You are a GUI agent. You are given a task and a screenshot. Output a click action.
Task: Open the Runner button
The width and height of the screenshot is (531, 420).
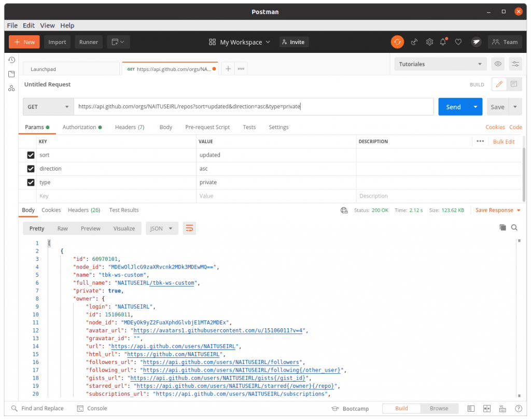[x=88, y=42]
